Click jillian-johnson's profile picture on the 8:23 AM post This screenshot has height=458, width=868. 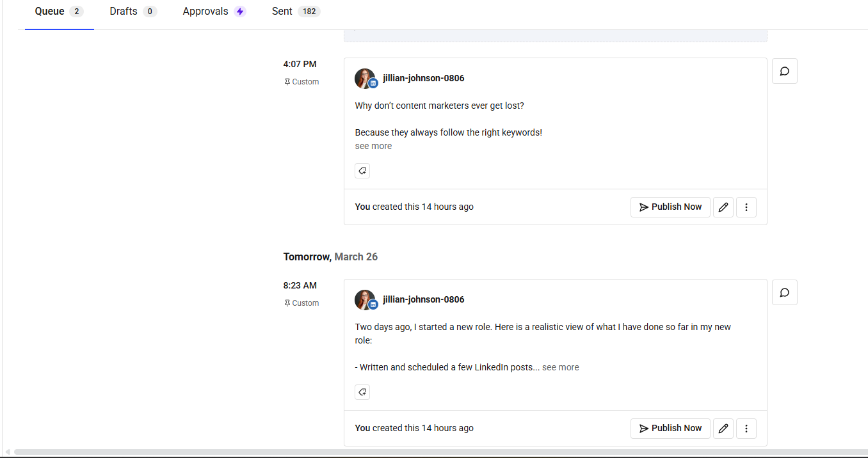(364, 298)
